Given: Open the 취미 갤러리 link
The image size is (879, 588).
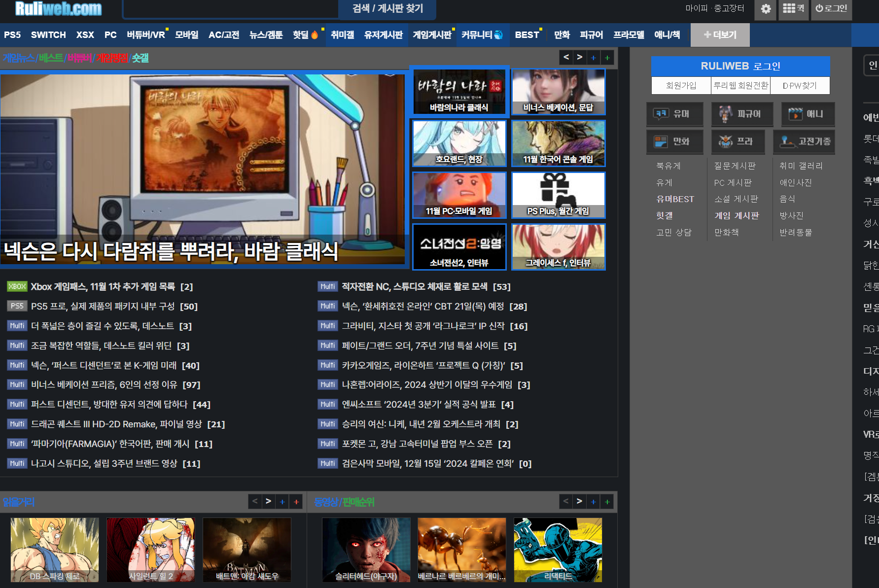Looking at the screenshot, I should (x=801, y=166).
